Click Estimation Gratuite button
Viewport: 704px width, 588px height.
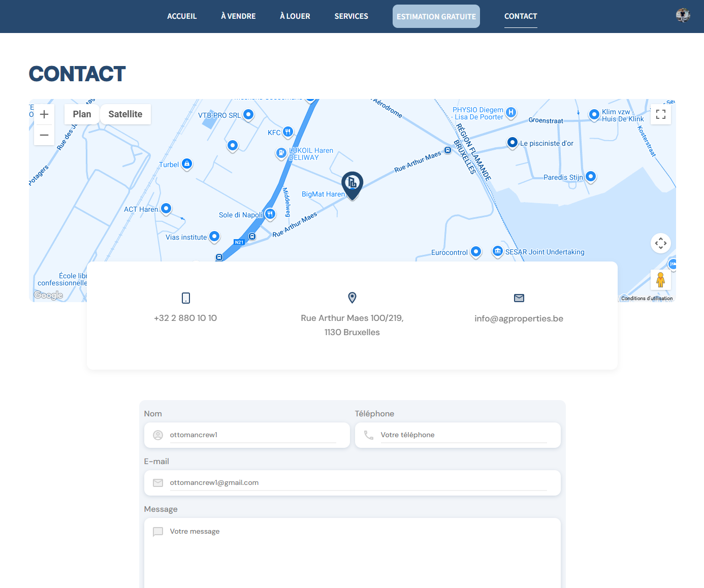point(436,16)
